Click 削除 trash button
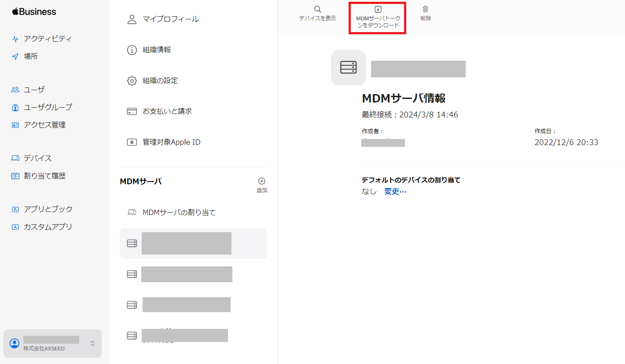The width and height of the screenshot is (625, 364). 426,14
